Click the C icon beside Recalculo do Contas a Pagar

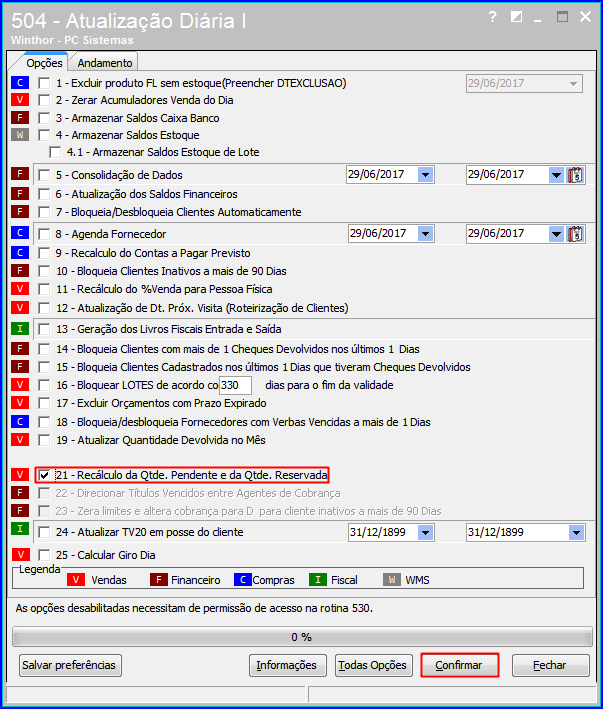(x=20, y=253)
